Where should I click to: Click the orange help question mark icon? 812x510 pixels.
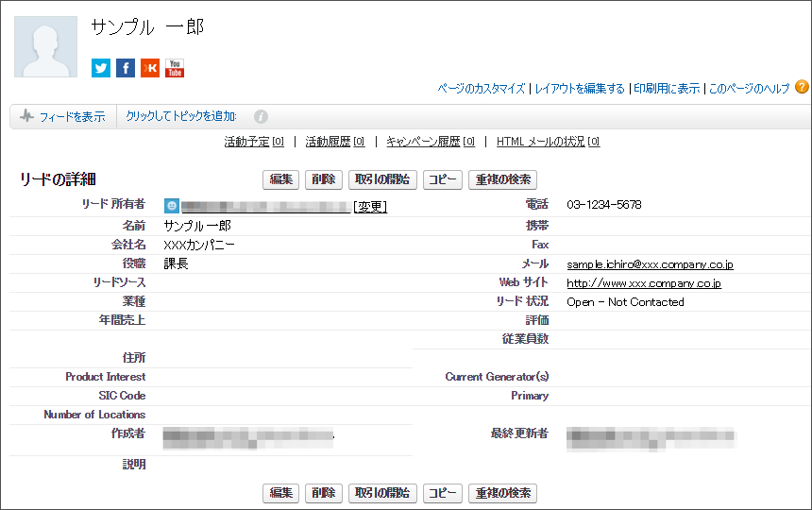tap(802, 87)
